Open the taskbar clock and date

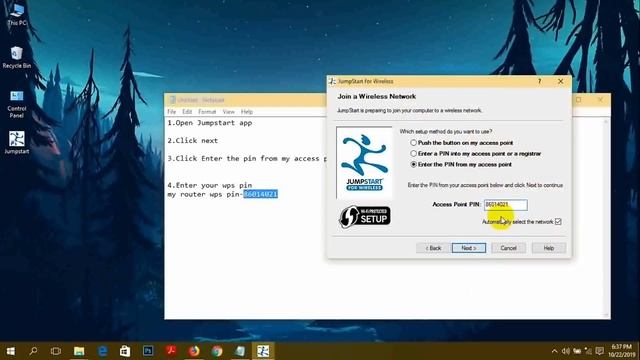(x=621, y=351)
